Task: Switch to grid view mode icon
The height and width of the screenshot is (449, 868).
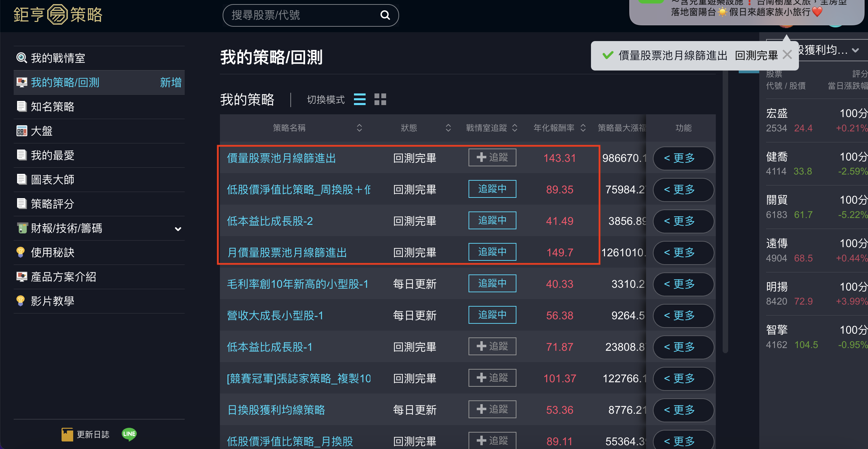Action: click(x=380, y=100)
